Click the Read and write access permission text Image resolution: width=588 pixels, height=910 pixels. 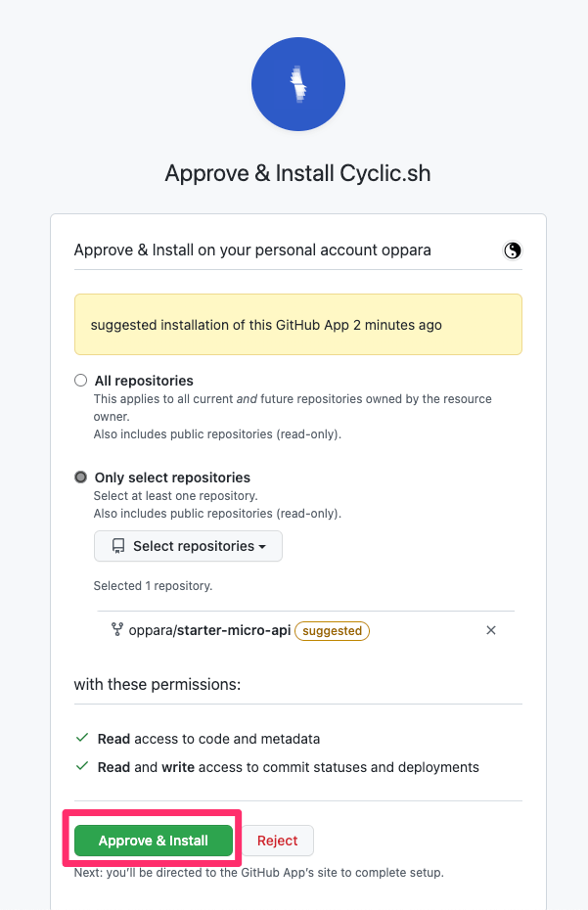click(288, 767)
